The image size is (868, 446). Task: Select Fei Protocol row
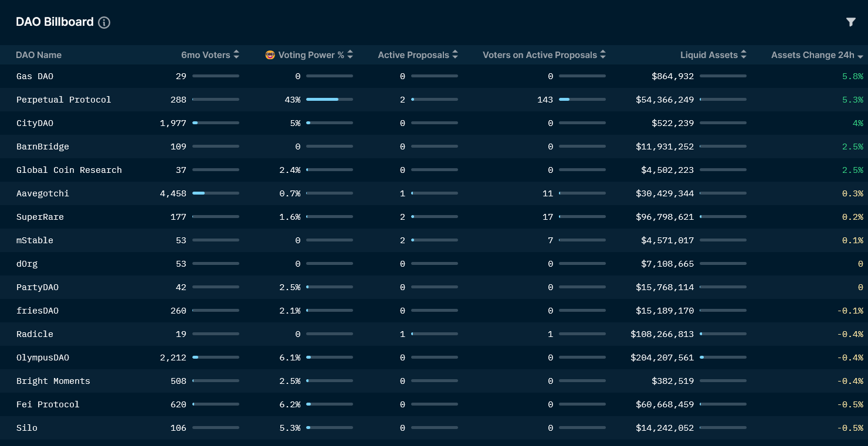(x=434, y=404)
